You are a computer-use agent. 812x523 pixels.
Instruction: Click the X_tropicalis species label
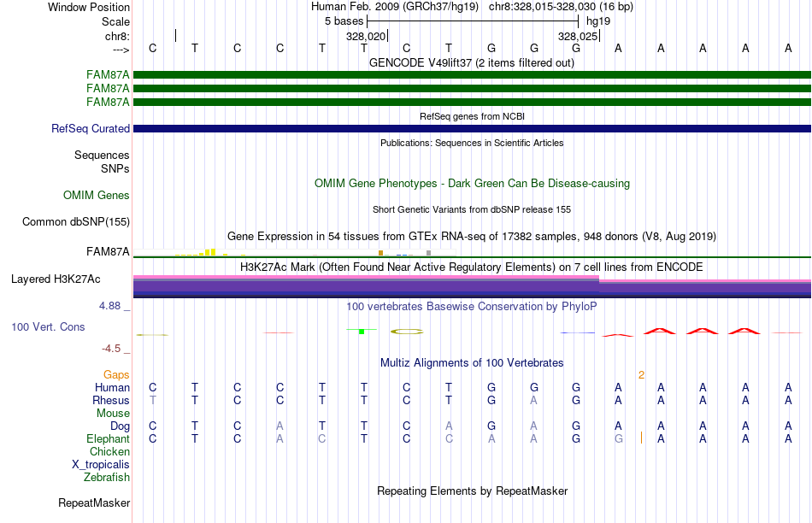[x=101, y=465]
